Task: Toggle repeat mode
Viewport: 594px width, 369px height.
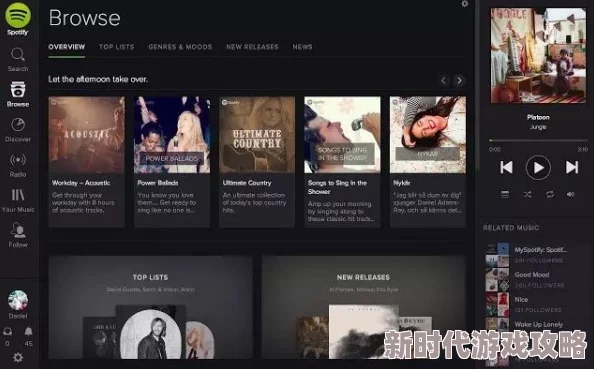Action: coord(550,194)
